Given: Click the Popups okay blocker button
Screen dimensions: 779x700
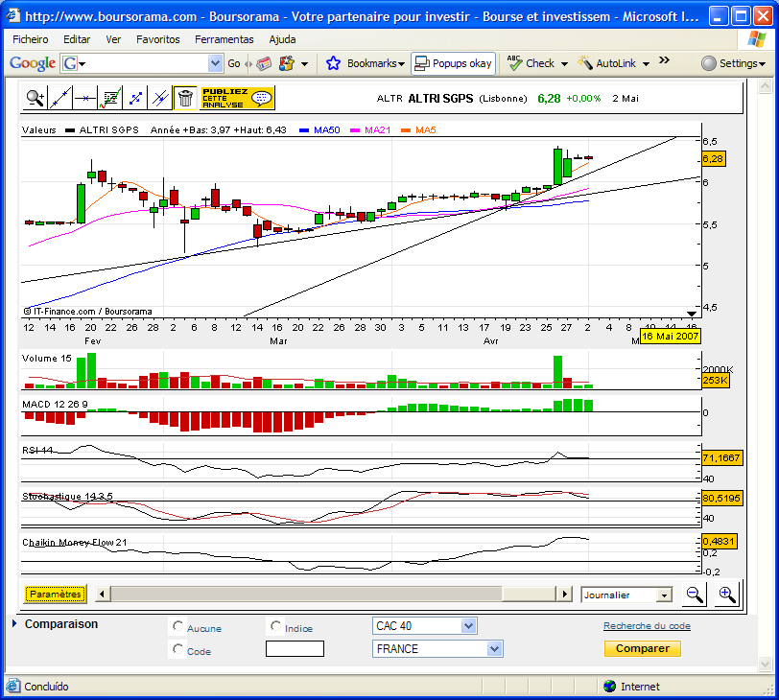Looking at the screenshot, I should point(453,63).
